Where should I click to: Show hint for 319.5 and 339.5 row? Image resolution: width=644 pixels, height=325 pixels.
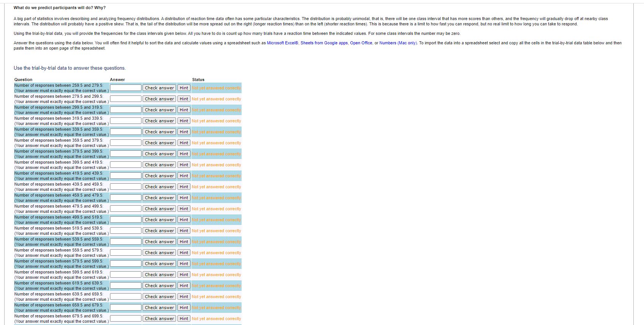pos(184,121)
